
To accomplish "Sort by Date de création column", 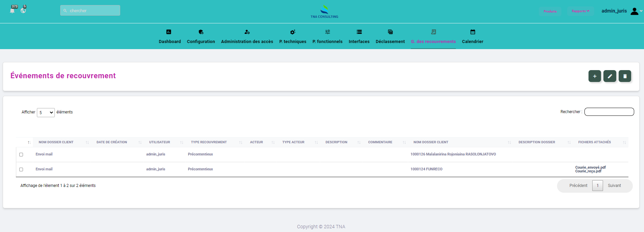I will coord(112,142).
